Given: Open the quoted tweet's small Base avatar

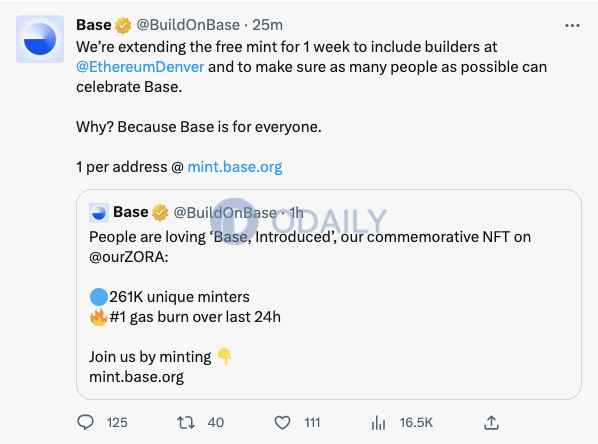Looking at the screenshot, I should (x=99, y=213).
